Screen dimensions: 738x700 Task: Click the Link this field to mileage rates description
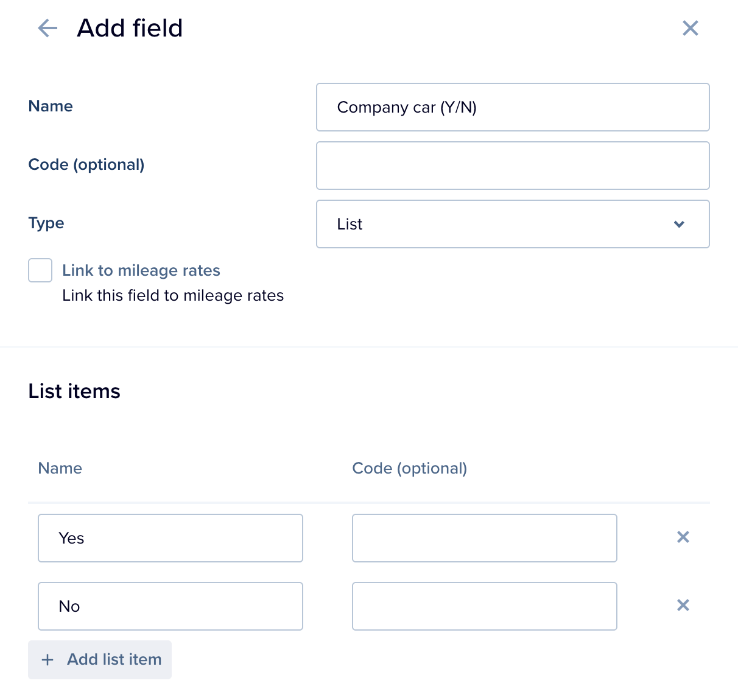pos(173,295)
